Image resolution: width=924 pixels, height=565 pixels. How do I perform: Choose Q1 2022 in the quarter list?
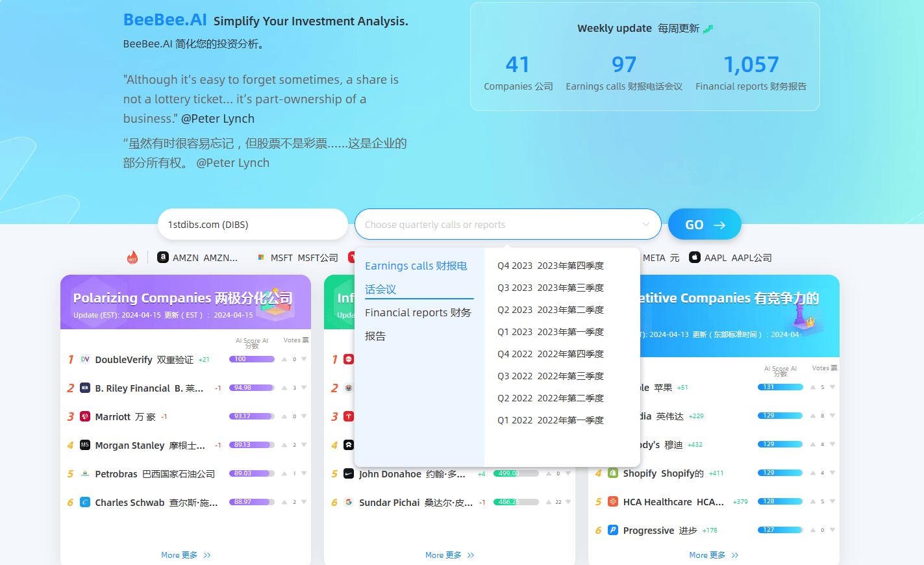click(550, 420)
